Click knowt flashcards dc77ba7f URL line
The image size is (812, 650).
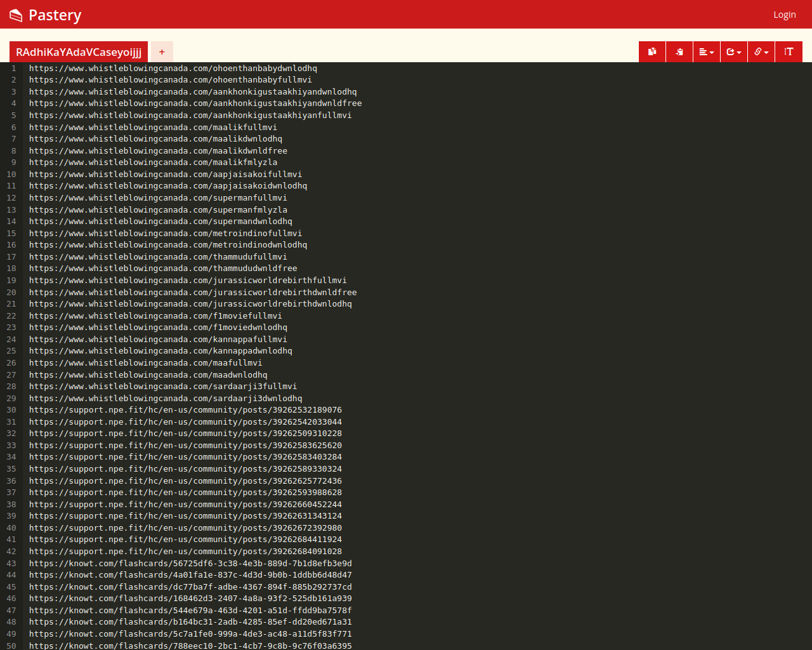[x=190, y=587]
